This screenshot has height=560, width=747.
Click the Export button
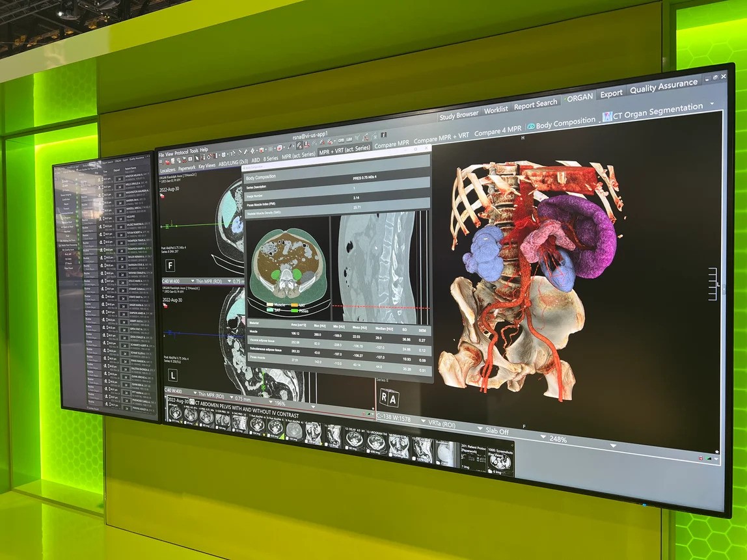(x=611, y=94)
